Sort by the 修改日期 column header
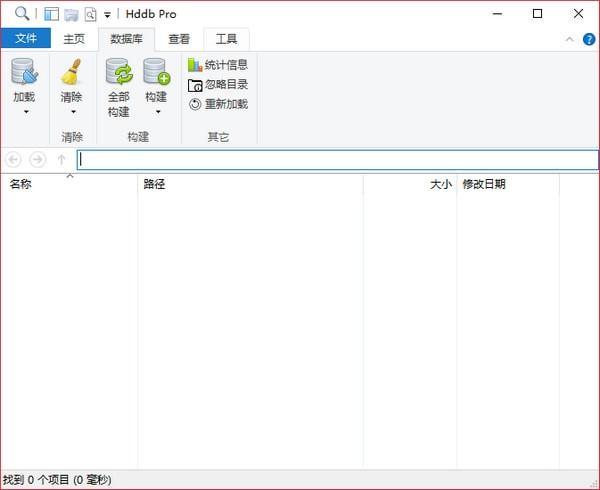 click(508, 184)
